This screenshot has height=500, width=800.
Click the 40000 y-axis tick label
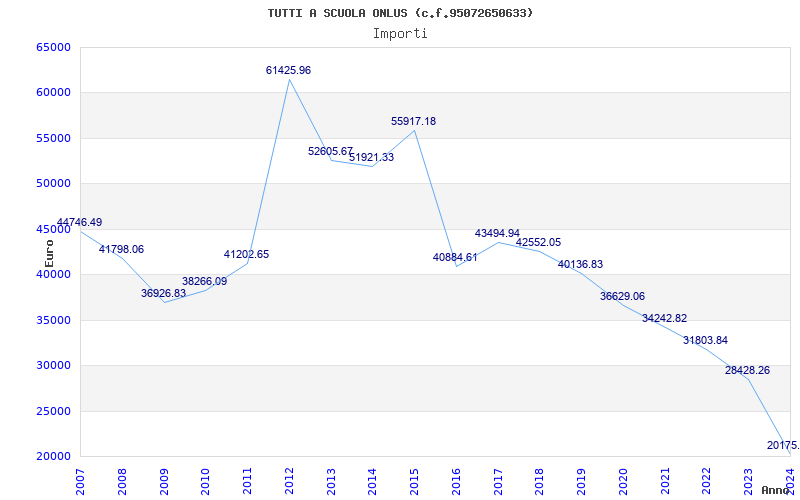point(53,274)
